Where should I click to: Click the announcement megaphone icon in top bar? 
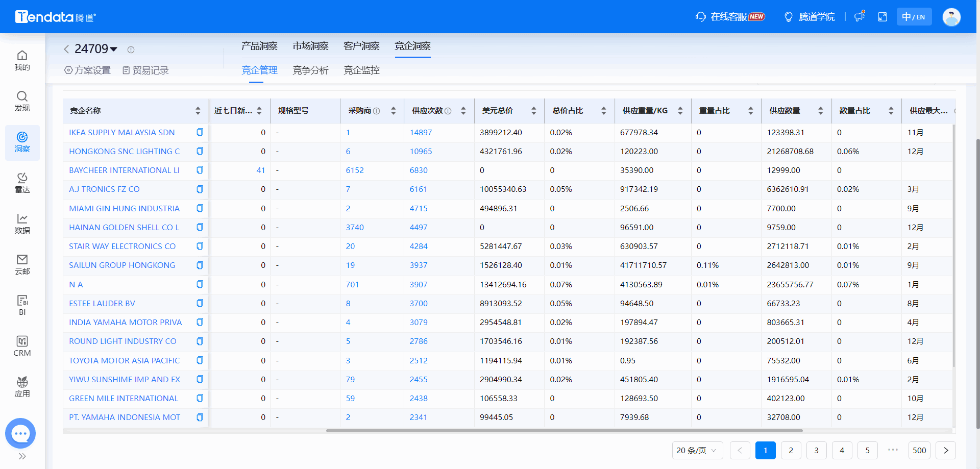point(860,16)
